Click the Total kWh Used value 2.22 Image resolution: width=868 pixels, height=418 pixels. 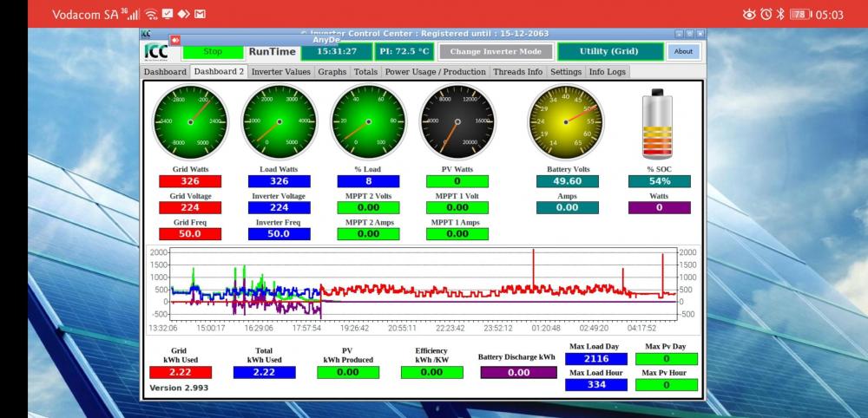[x=264, y=373]
